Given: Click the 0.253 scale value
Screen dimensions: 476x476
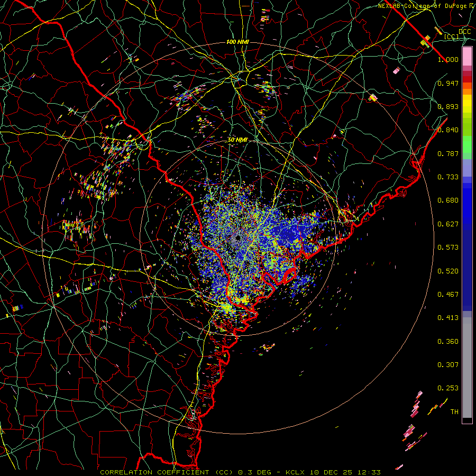Looking at the screenshot, I should [448, 388].
